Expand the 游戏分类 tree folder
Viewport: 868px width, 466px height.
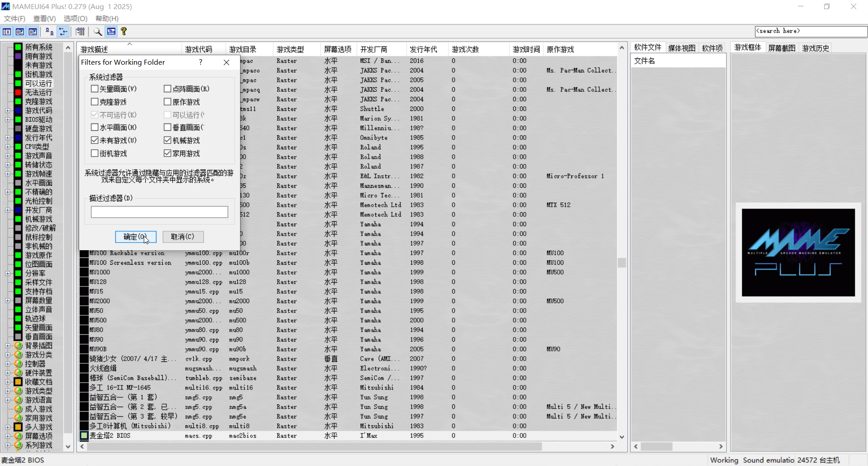point(8,355)
